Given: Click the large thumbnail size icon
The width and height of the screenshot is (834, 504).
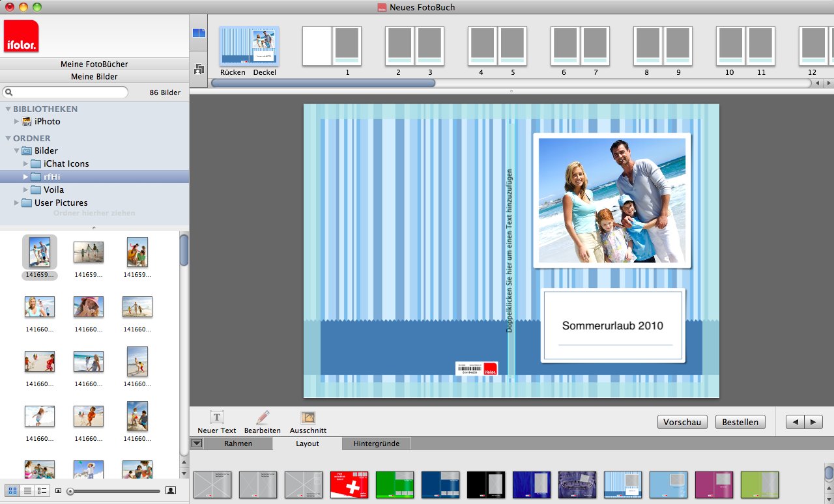Looking at the screenshot, I should click(171, 490).
